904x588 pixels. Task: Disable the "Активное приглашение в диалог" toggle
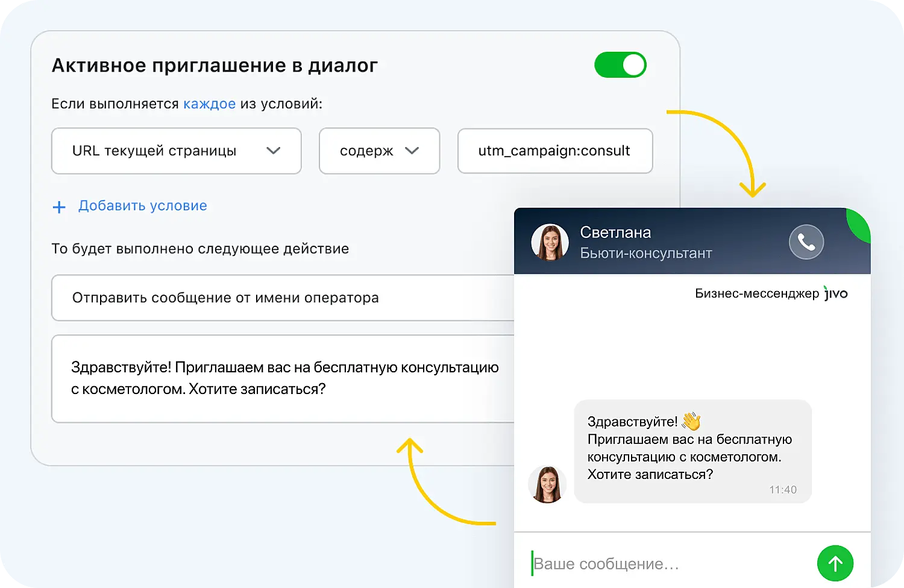click(x=621, y=64)
